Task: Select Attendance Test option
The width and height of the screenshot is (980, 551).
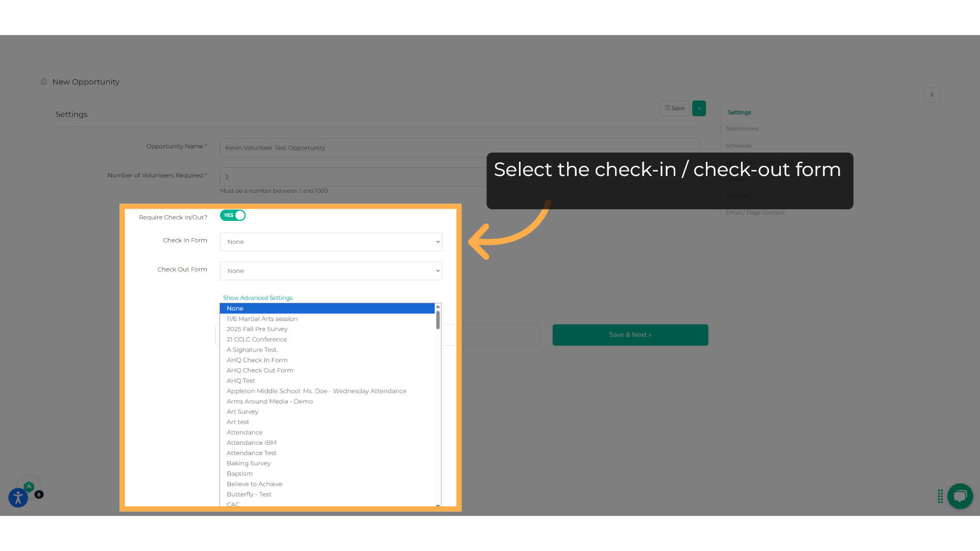Action: point(327,453)
